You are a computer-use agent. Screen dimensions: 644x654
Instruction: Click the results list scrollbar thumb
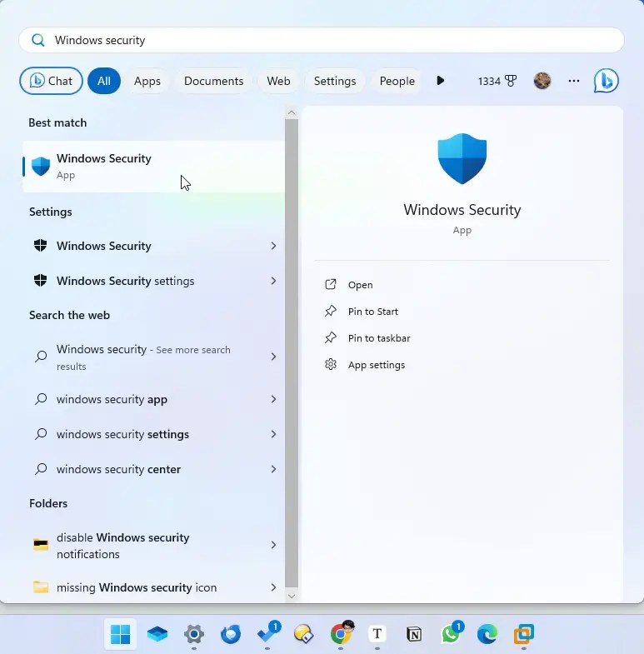[x=292, y=353]
